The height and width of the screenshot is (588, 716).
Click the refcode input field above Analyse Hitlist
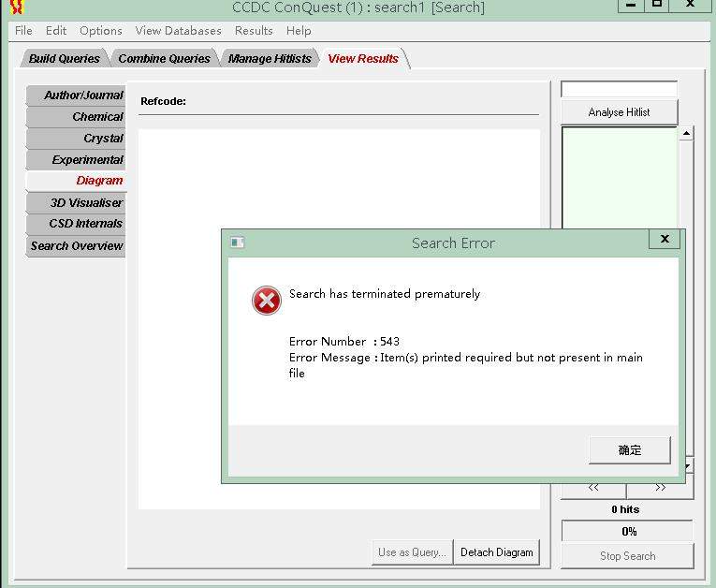pyautogui.click(x=619, y=89)
